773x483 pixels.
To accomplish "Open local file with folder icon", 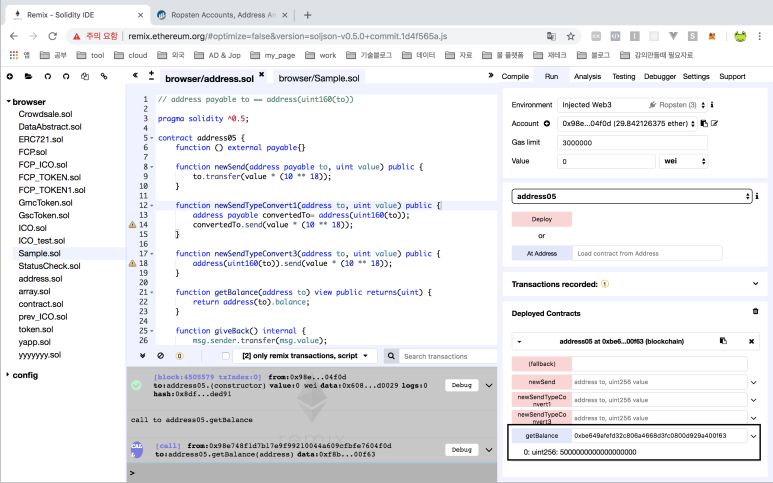I will pyautogui.click(x=28, y=76).
